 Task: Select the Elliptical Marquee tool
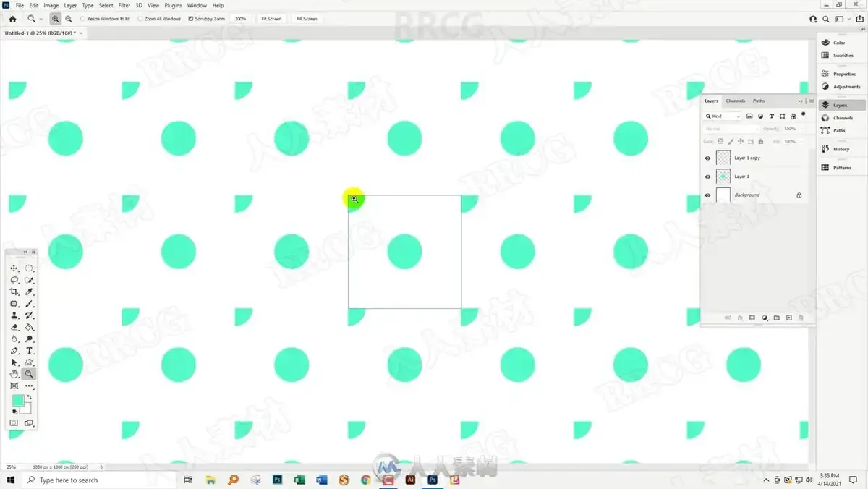point(29,268)
